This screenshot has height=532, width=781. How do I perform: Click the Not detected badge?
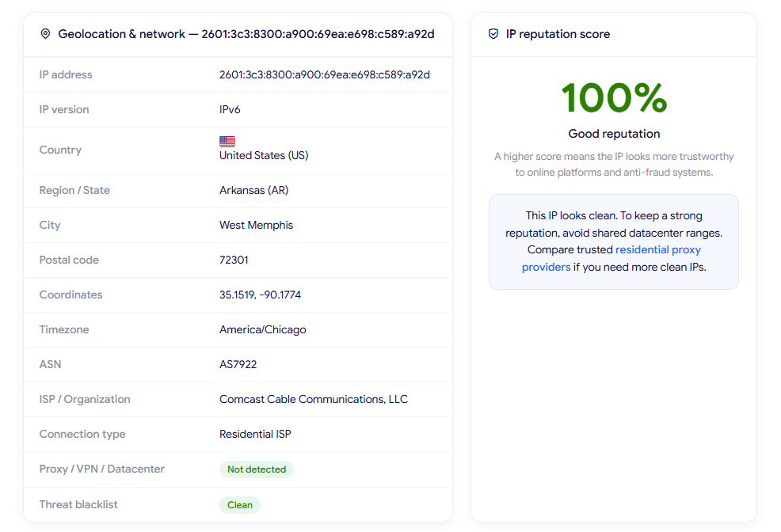click(x=257, y=469)
